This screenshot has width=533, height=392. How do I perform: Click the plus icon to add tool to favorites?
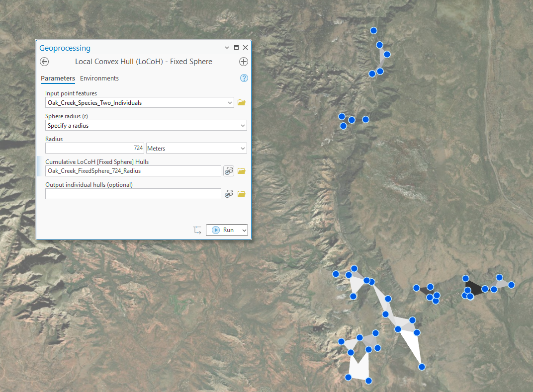(x=244, y=62)
